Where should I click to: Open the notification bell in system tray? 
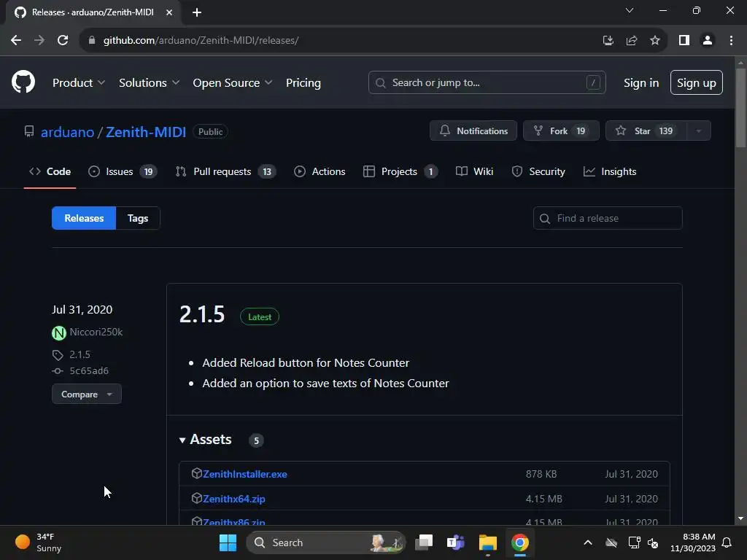point(727,542)
